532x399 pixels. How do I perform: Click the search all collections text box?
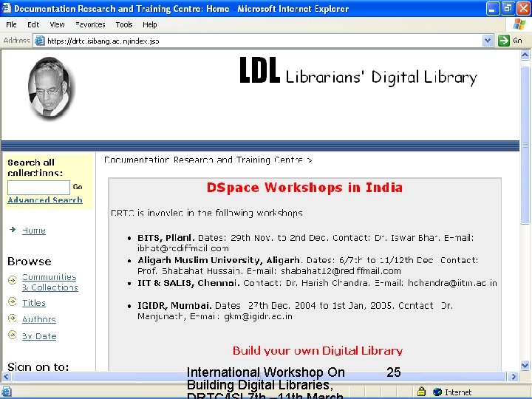(x=38, y=187)
